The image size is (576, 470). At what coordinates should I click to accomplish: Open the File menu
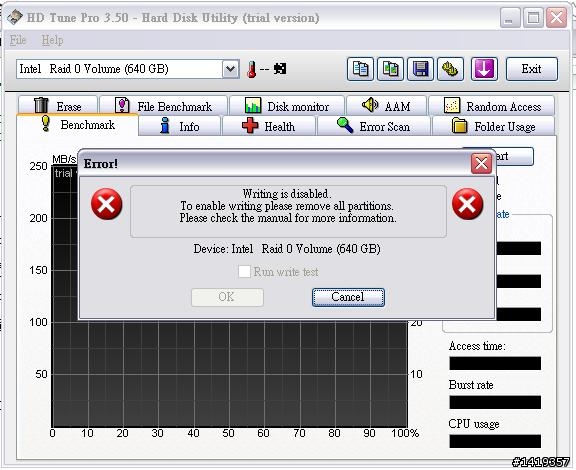pyautogui.click(x=18, y=40)
